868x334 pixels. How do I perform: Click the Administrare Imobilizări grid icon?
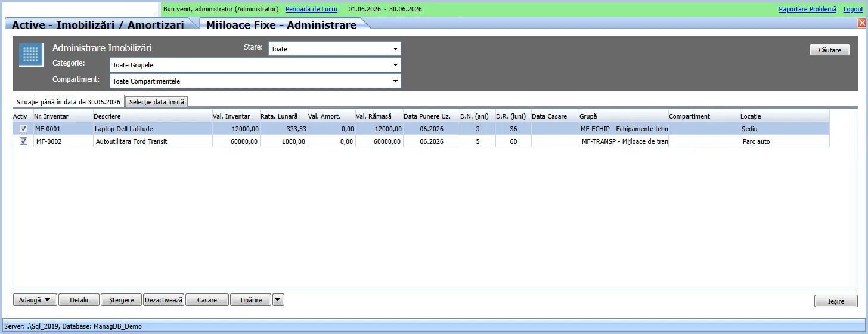pos(31,54)
